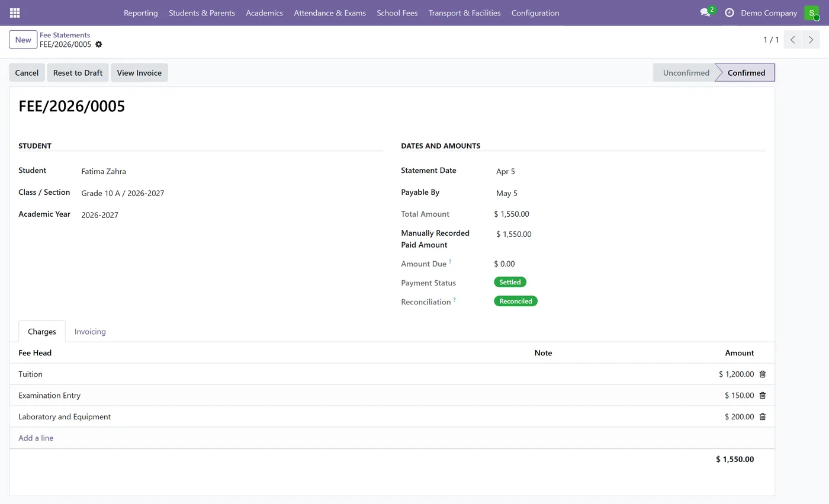Click the Tuition amount $ 1,200.00
829x504 pixels.
click(x=736, y=374)
